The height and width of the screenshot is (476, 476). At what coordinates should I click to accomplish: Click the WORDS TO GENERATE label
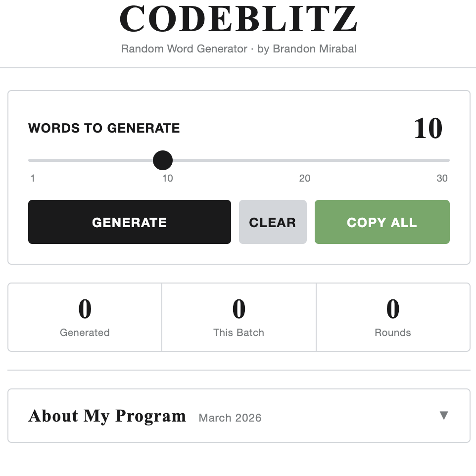[x=104, y=129]
